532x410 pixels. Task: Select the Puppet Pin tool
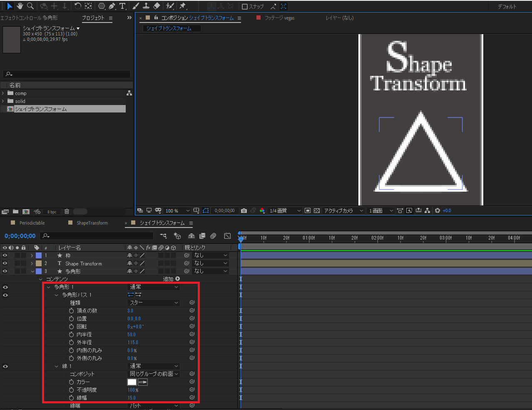click(x=182, y=6)
